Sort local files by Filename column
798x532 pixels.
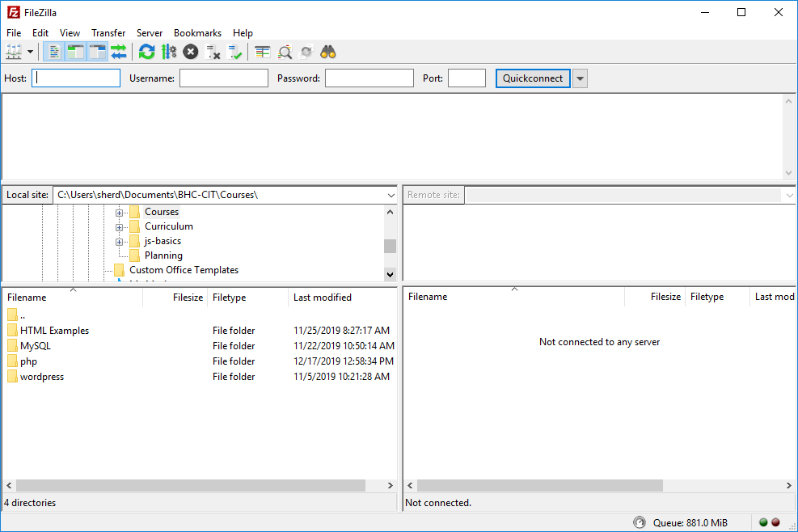73,298
